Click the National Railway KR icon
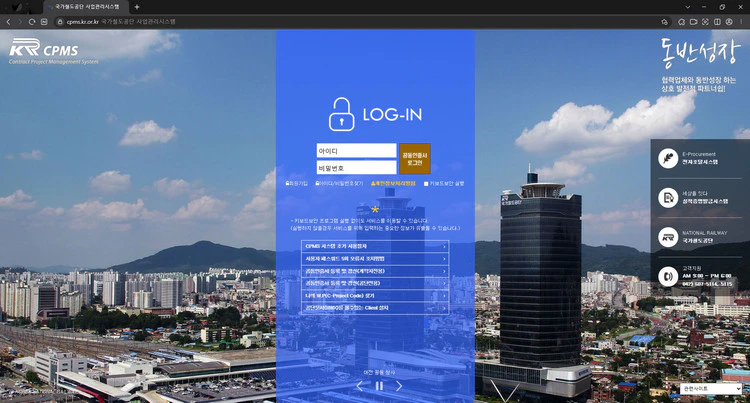Viewport: 750px width, 403px height. [668, 237]
